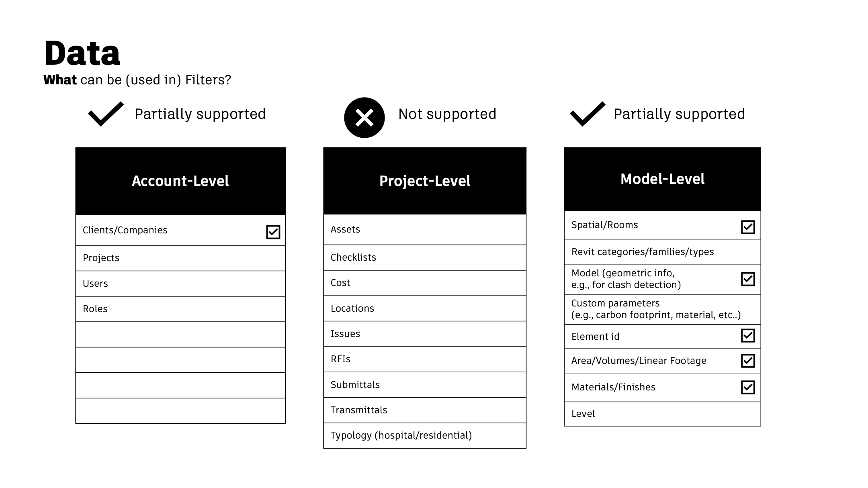Select the Project-Level header
Image resolution: width=868 pixels, height=488 pixels.
[x=425, y=181]
